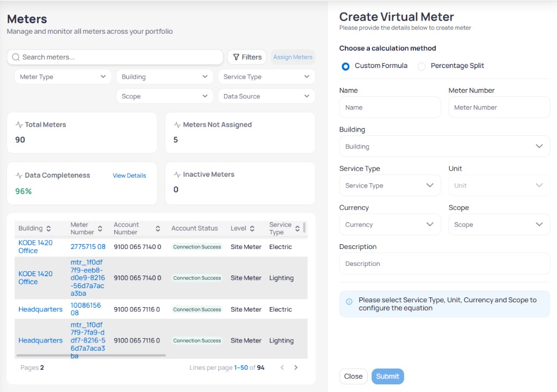Sort table by Meter Number arrows
The width and height of the screenshot is (557, 392).
coord(100,228)
